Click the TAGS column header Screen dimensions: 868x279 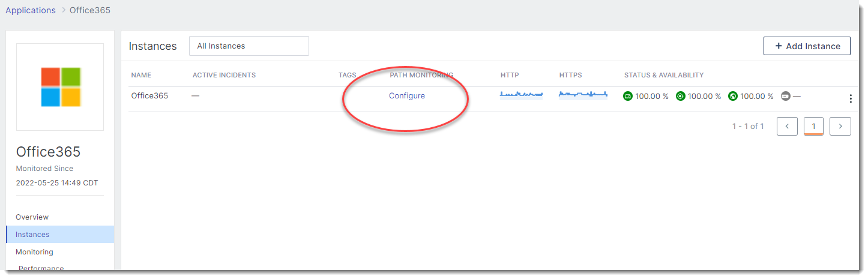click(348, 75)
